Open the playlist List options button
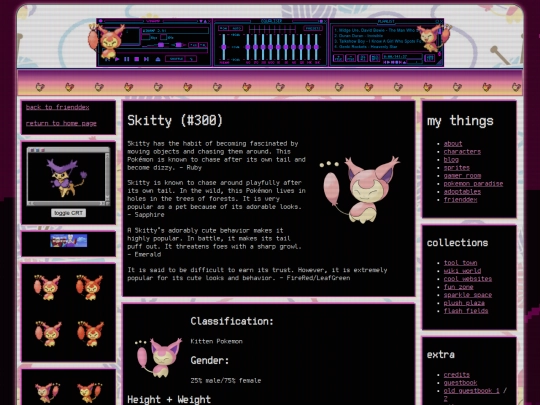The image size is (540, 405). (430, 58)
